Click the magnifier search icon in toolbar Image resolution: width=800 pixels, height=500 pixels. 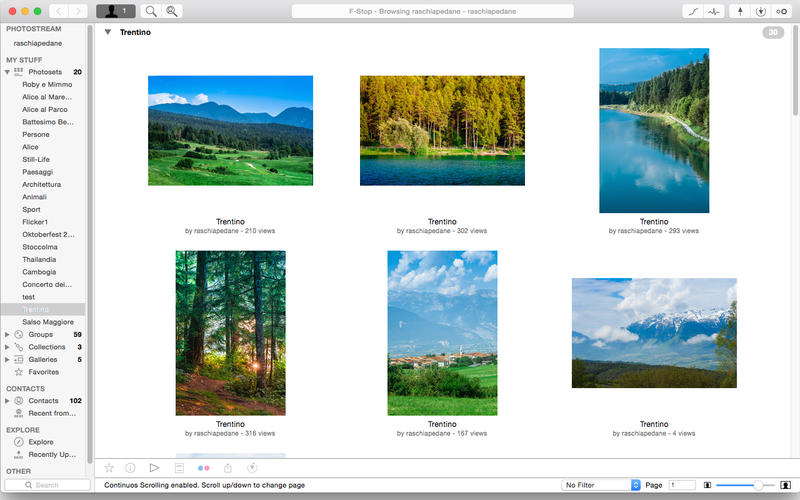(x=151, y=11)
